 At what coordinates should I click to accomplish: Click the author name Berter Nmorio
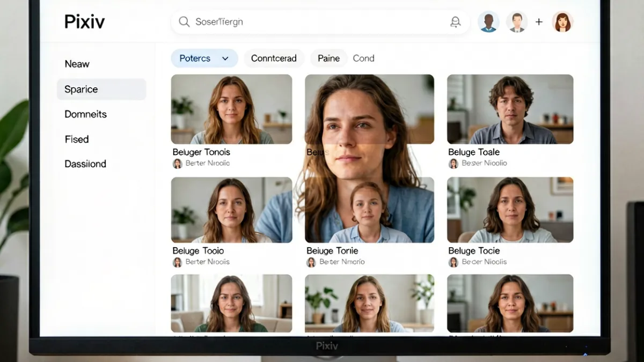[342, 262]
